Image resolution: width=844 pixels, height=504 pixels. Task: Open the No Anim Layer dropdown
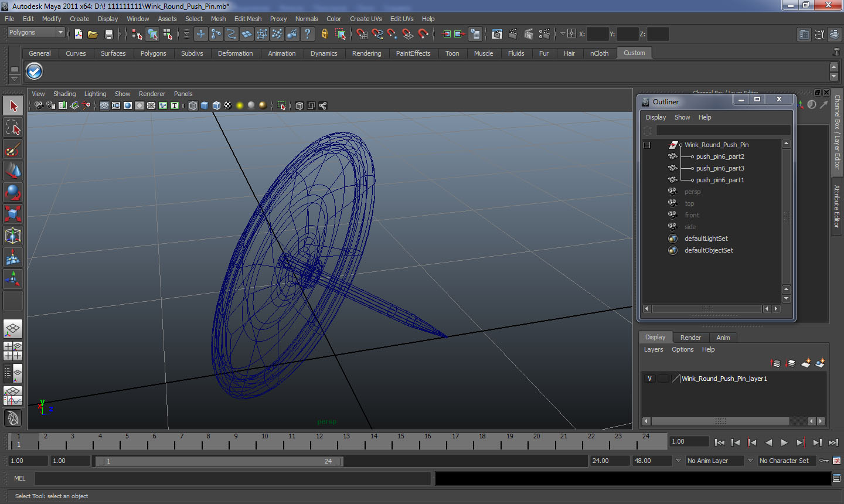(x=714, y=461)
